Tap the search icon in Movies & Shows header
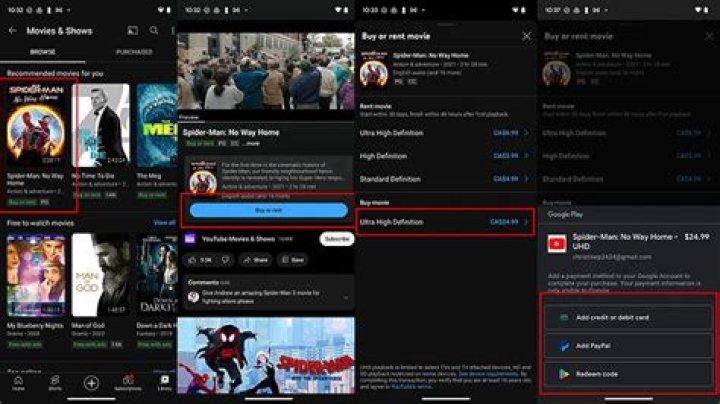The image size is (720, 404). click(x=154, y=30)
